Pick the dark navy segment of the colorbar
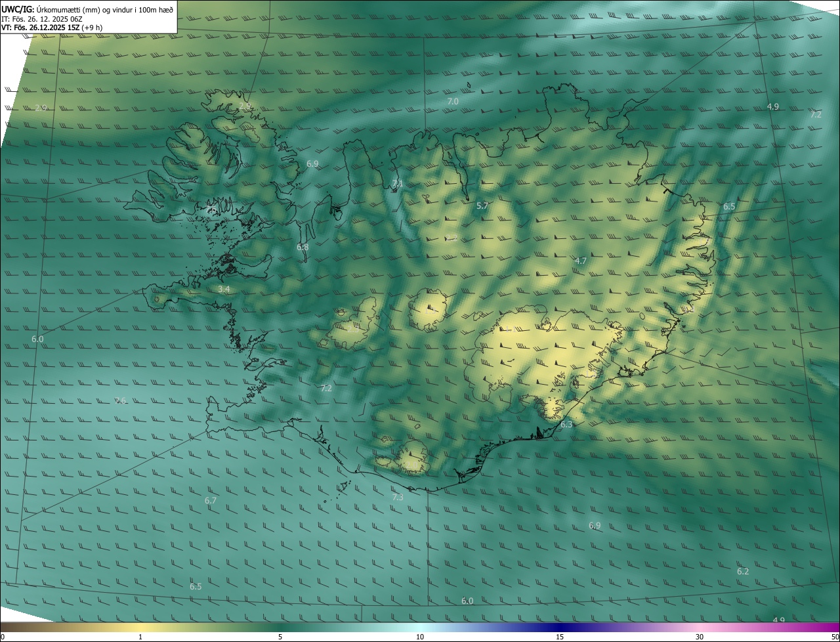 (560, 627)
